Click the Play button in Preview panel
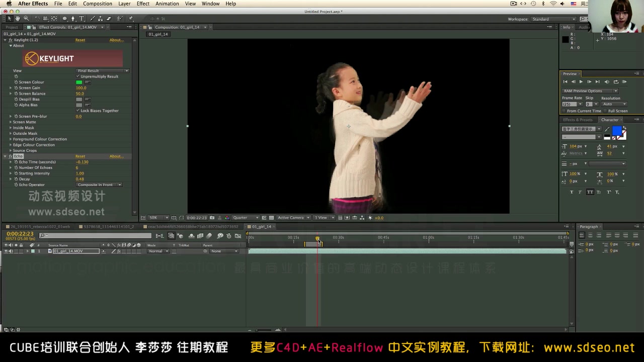Screen dimensions: 644x362 point(581,81)
